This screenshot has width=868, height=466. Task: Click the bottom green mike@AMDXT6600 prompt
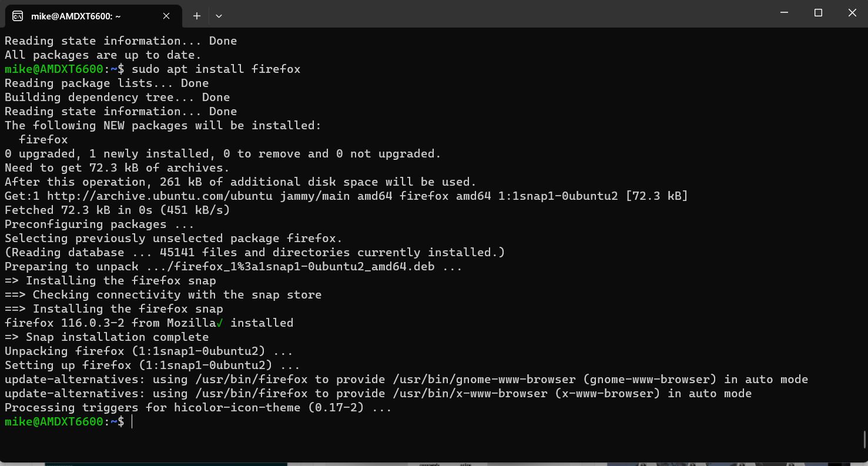point(54,422)
